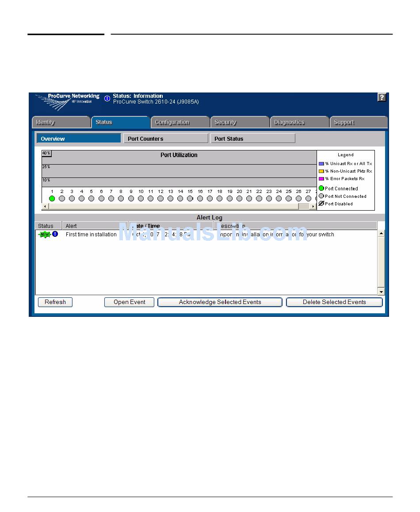This screenshot has height=512, width=420.
Task: Click the port chart horizontal scrollbar thumb
Action: point(174,206)
